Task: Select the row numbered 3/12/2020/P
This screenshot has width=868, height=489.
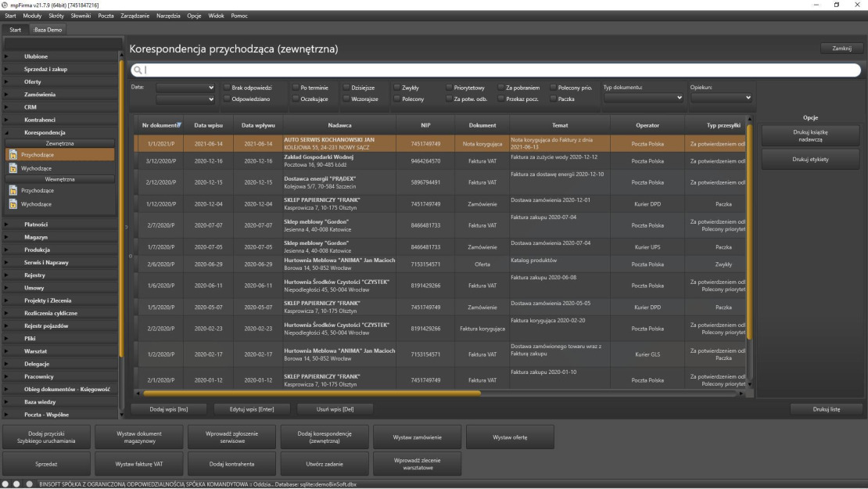Action: 440,161
